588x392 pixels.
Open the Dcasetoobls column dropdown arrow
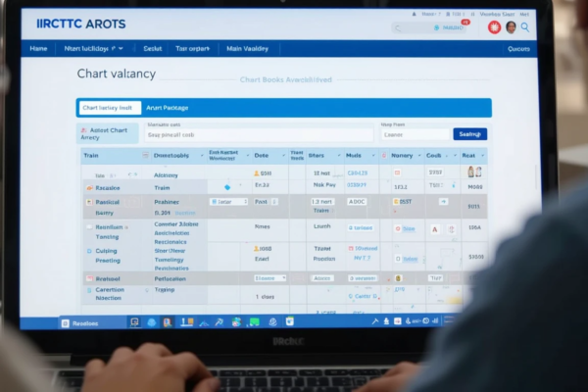click(202, 155)
